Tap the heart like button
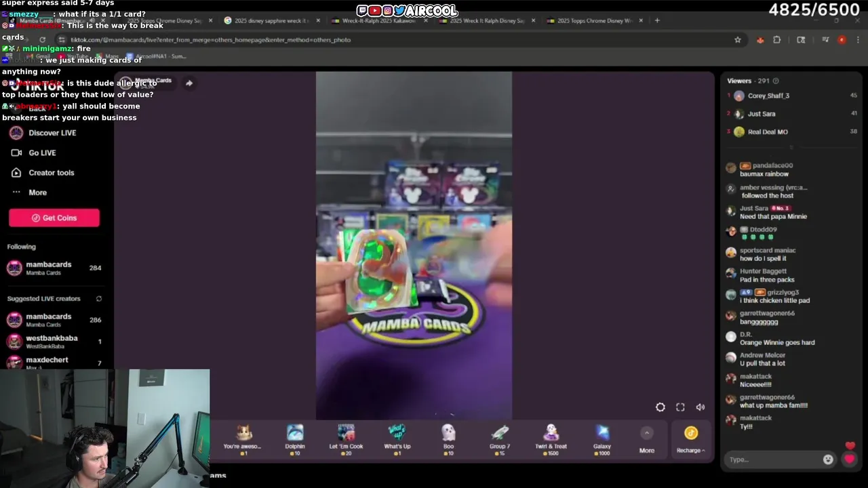The height and width of the screenshot is (488, 868). pyautogui.click(x=850, y=459)
